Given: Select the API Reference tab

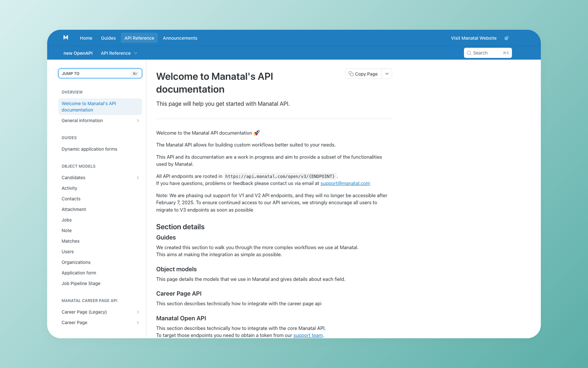Looking at the screenshot, I should click(139, 38).
